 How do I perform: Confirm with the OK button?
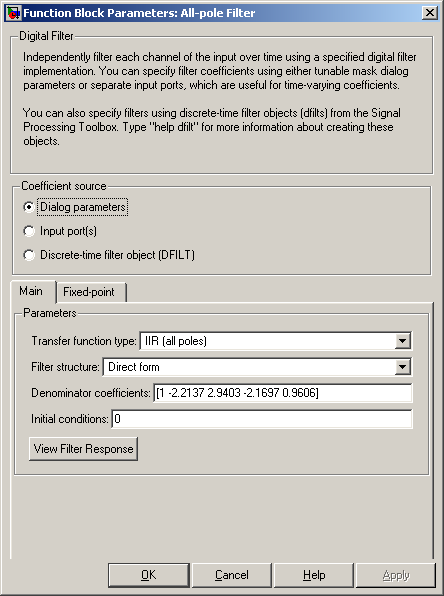click(149, 575)
